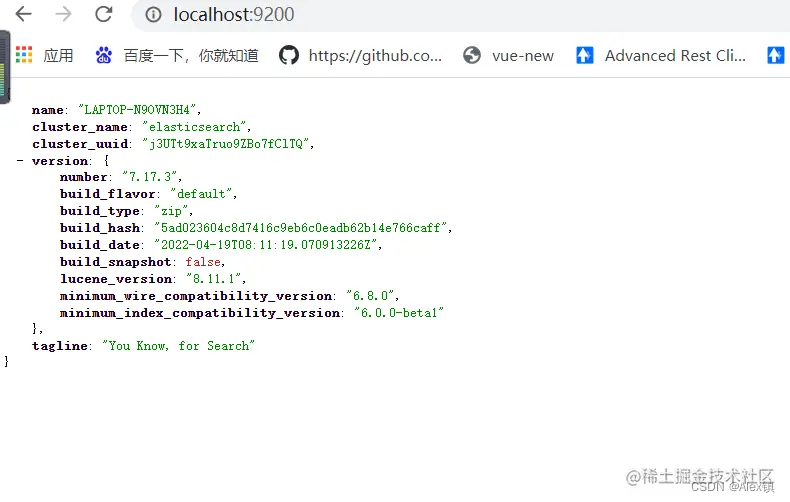Select the build_type key

[x=99, y=211]
